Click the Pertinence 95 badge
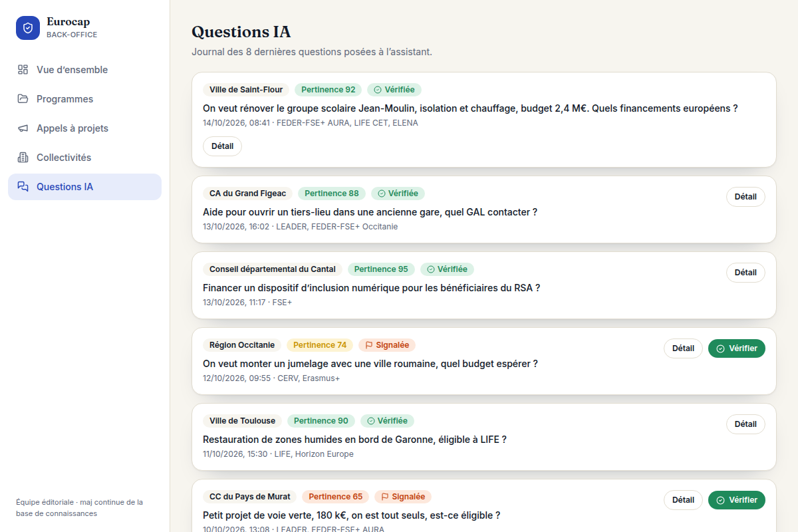798x532 pixels. coord(381,269)
